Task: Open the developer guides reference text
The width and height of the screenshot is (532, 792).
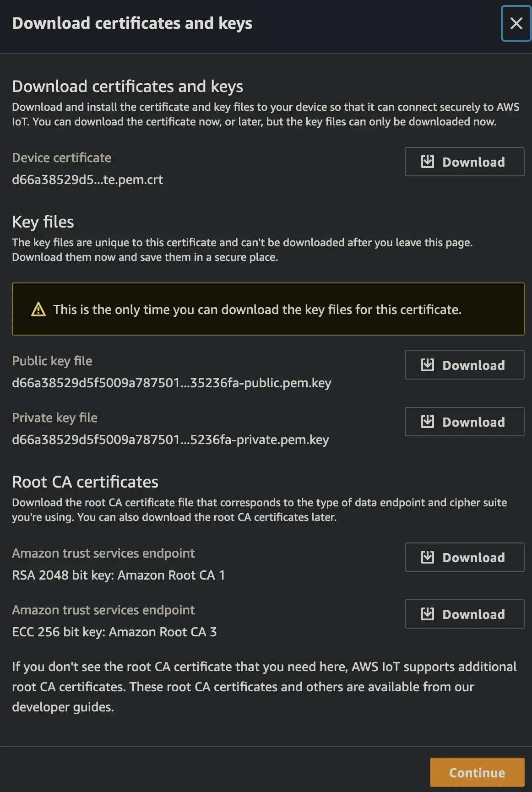Action: [63, 707]
